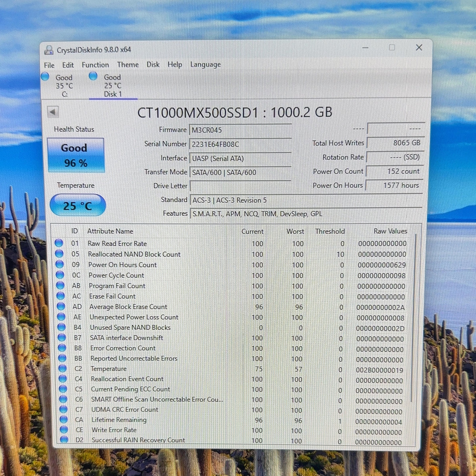Click the empty Drive Letter field

(240, 186)
